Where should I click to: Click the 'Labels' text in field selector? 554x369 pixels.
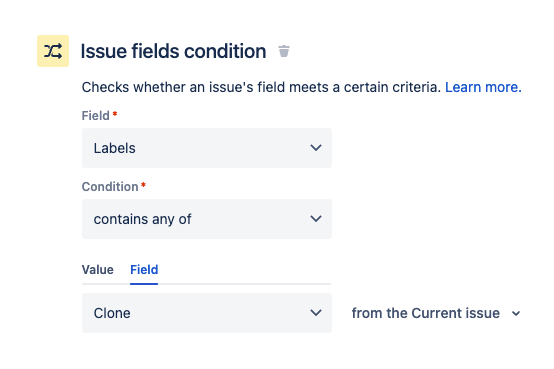tap(114, 148)
